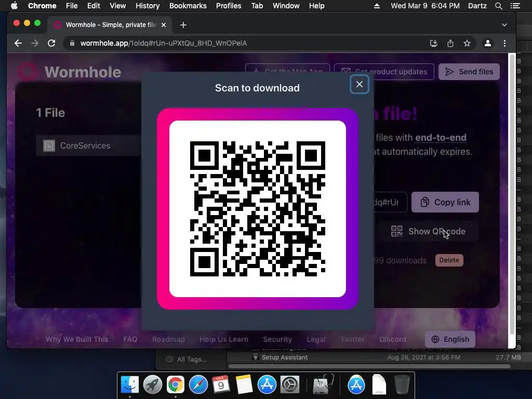Open the Bookmarks menu
This screenshot has height=399, width=532.
click(x=188, y=6)
